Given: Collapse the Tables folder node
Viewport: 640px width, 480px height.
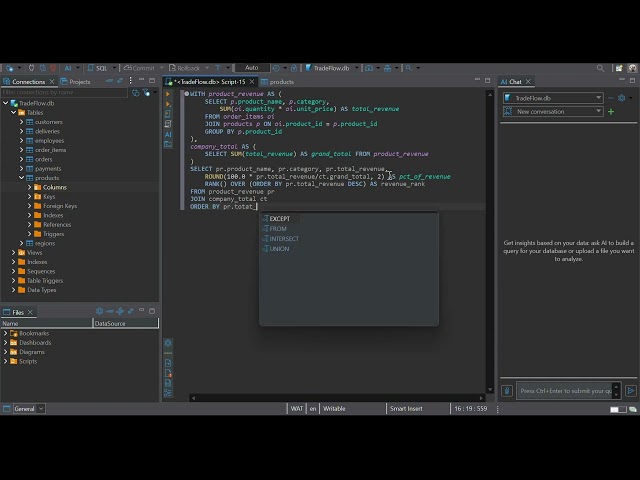Looking at the screenshot, I should click(x=13, y=112).
